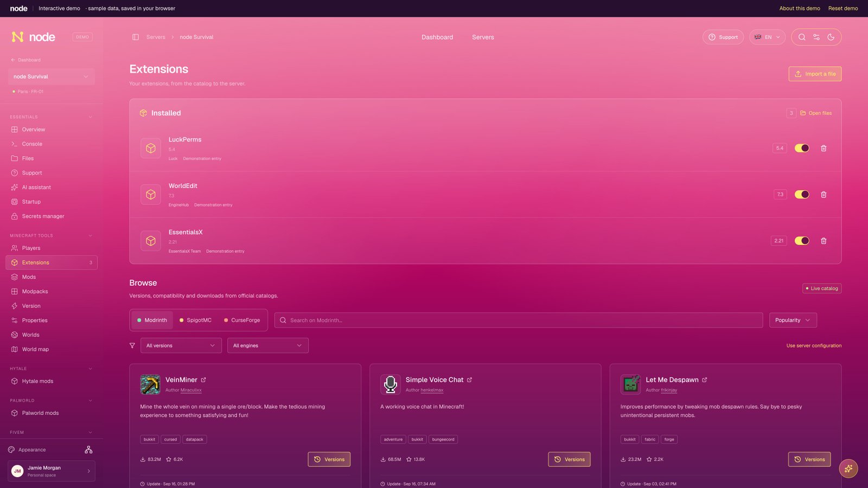Image resolution: width=868 pixels, height=488 pixels.
Task: Open Versions for Simple Voice Chat
Action: [569, 459]
